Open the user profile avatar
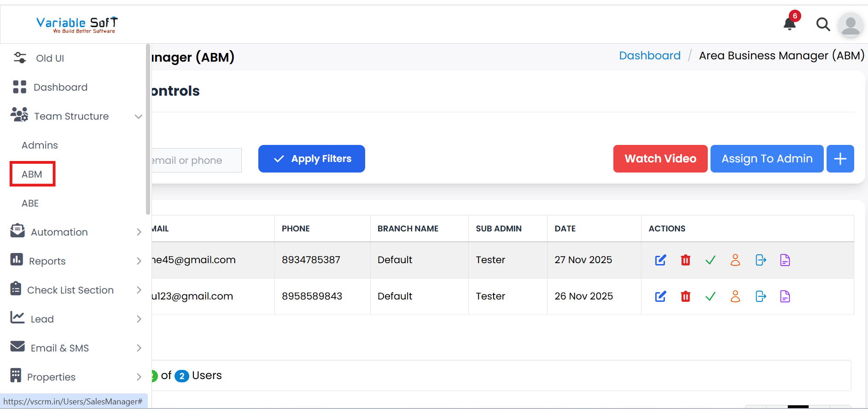This screenshot has width=868, height=409. tap(851, 24)
